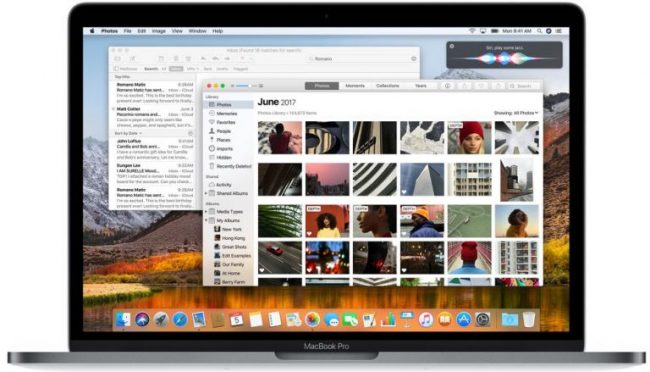Switch to the Moments tab
The image size is (650, 372).
(x=355, y=86)
